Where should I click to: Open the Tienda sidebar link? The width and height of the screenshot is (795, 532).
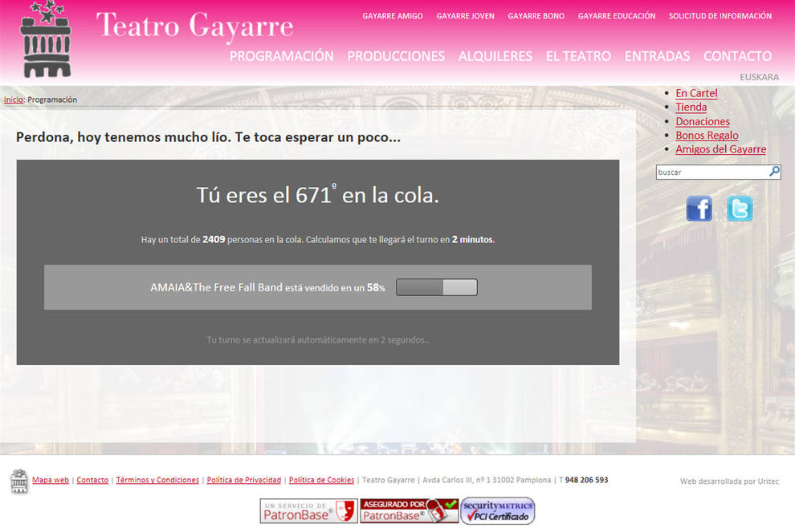691,107
